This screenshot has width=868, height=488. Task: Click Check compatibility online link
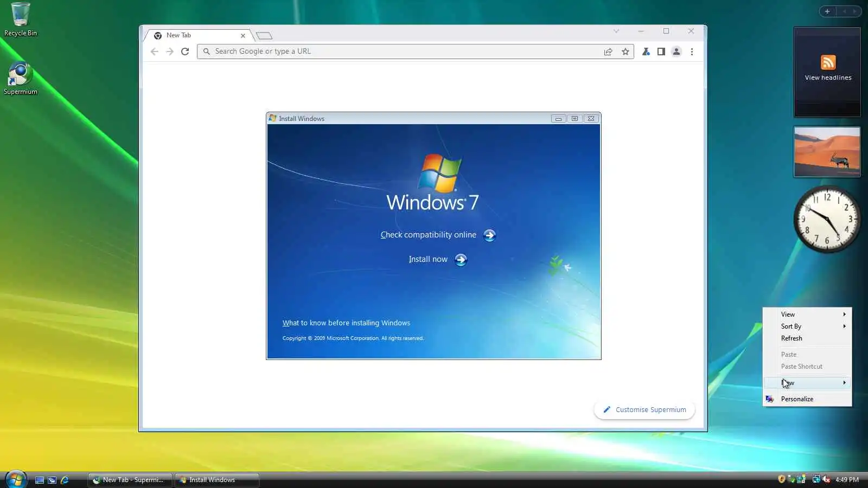click(x=428, y=235)
